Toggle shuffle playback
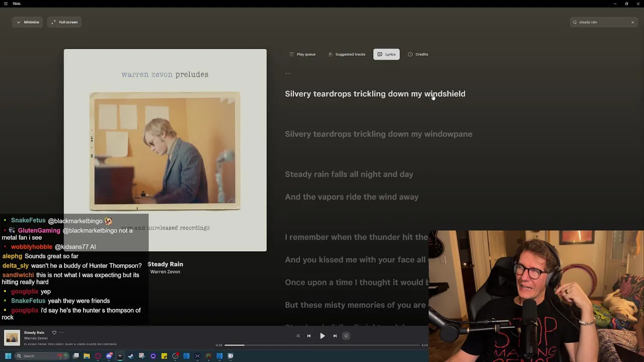 298,336
